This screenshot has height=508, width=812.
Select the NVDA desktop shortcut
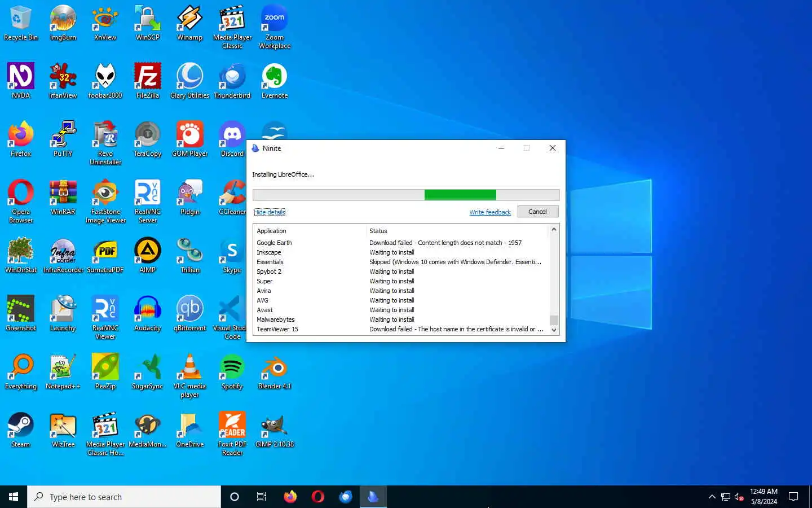coord(20,81)
